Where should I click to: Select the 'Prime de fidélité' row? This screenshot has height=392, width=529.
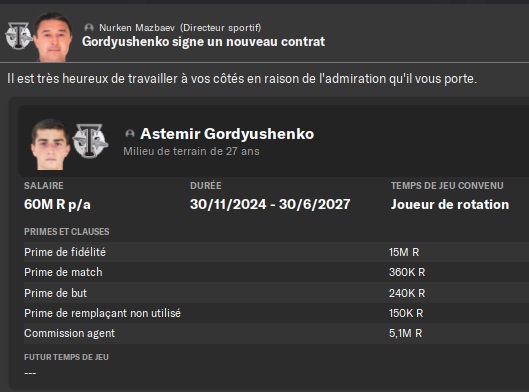[276, 252]
